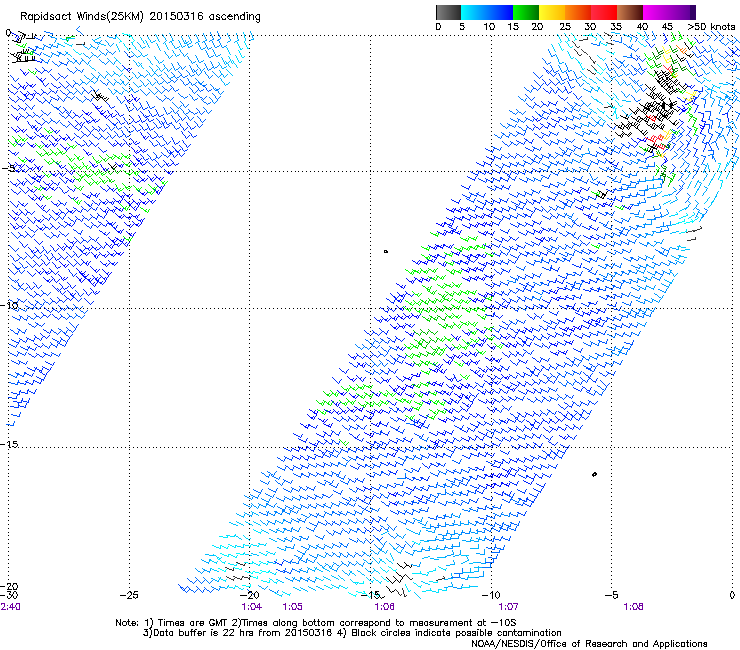Click the '45' label under the color legend

pyautogui.click(x=667, y=27)
